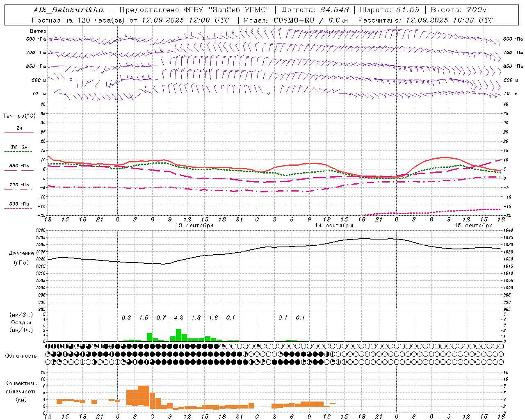Viewport: 525px width, 420px height.
Task: Click the 0.3 three-hour precipitation value
Action: pyautogui.click(x=126, y=317)
